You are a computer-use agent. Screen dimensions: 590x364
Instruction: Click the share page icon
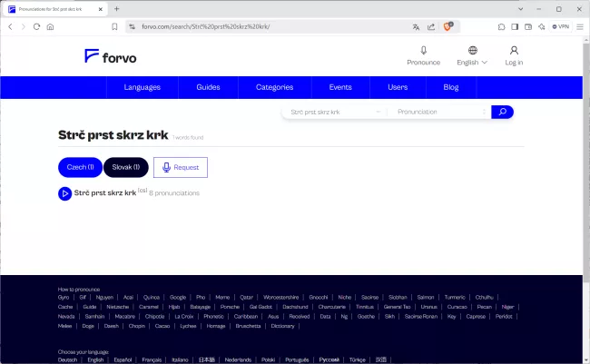[431, 26]
